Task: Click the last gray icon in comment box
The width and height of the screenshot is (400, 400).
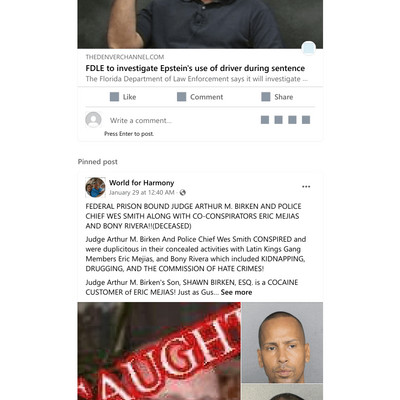Action: tap(306, 120)
